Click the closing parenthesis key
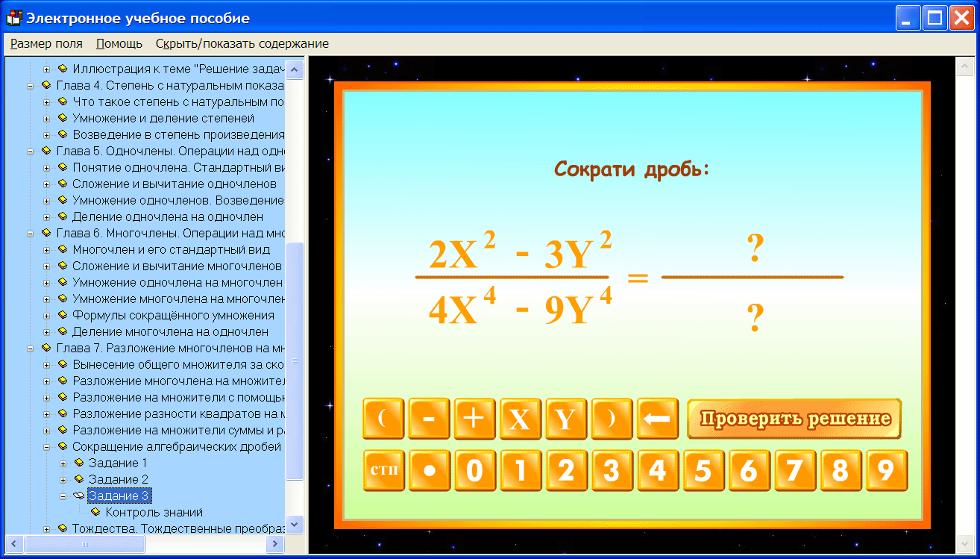980x559 pixels. [x=611, y=419]
